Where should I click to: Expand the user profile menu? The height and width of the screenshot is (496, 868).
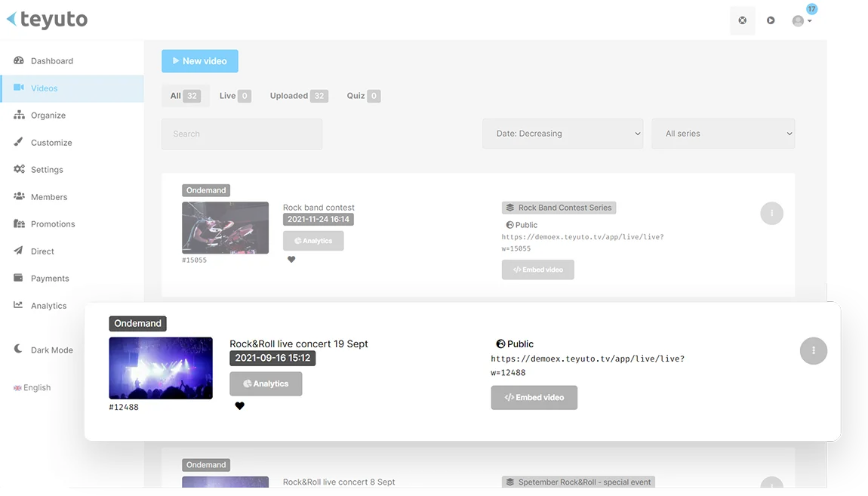click(x=802, y=20)
